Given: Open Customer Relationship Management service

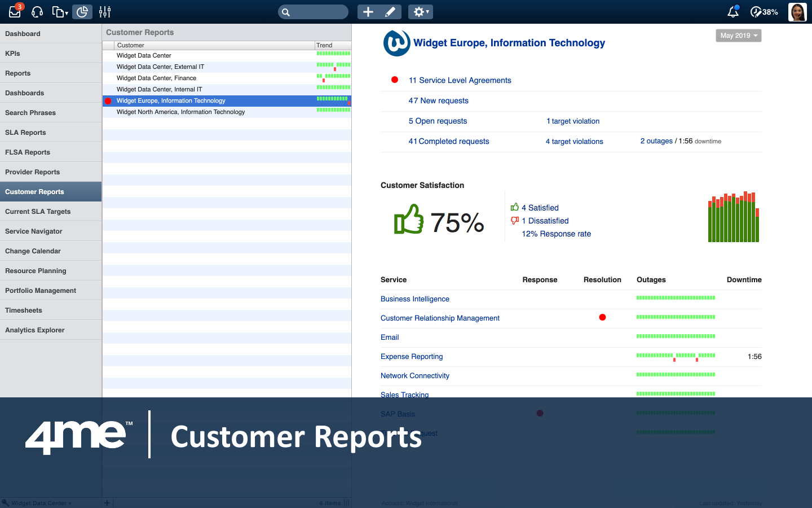Looking at the screenshot, I should [x=440, y=318].
